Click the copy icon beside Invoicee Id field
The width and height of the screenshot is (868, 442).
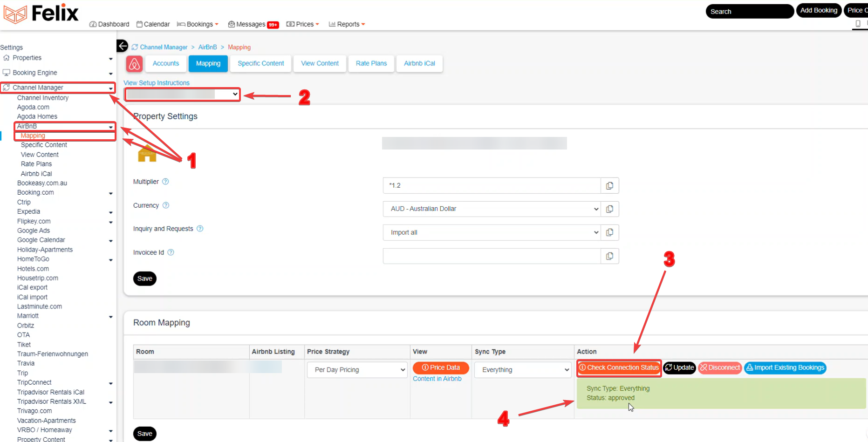pyautogui.click(x=609, y=256)
